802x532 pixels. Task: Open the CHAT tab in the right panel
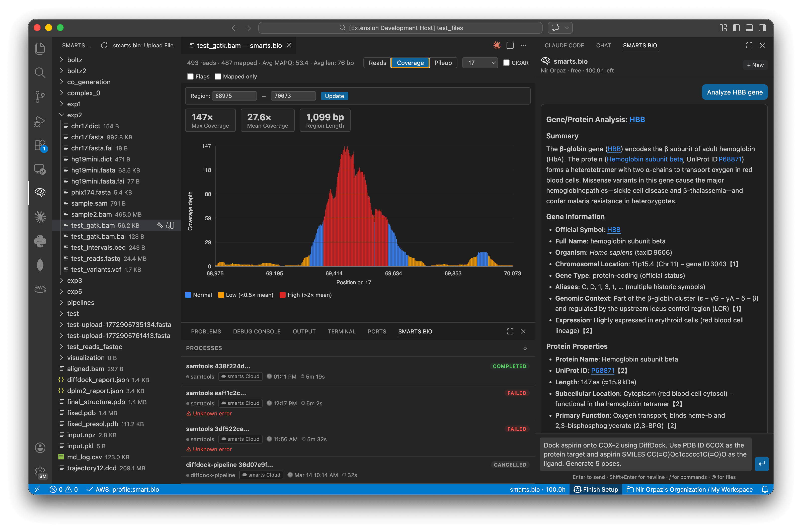(603, 45)
